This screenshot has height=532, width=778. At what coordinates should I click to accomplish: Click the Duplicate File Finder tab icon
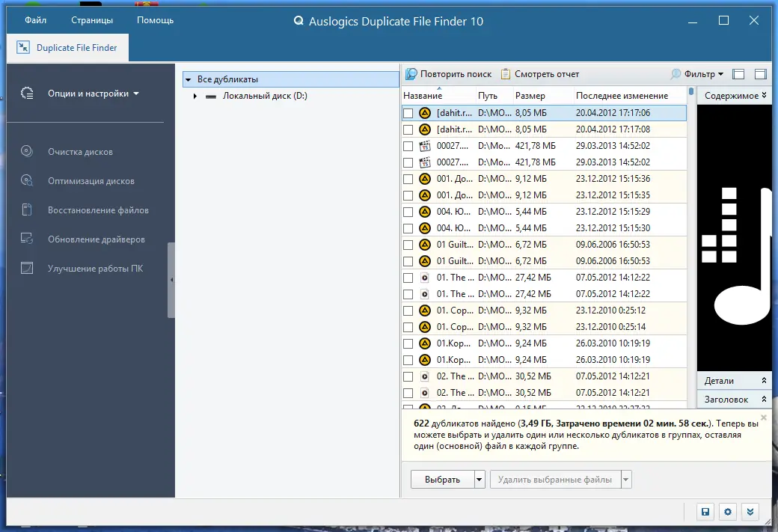coord(23,48)
